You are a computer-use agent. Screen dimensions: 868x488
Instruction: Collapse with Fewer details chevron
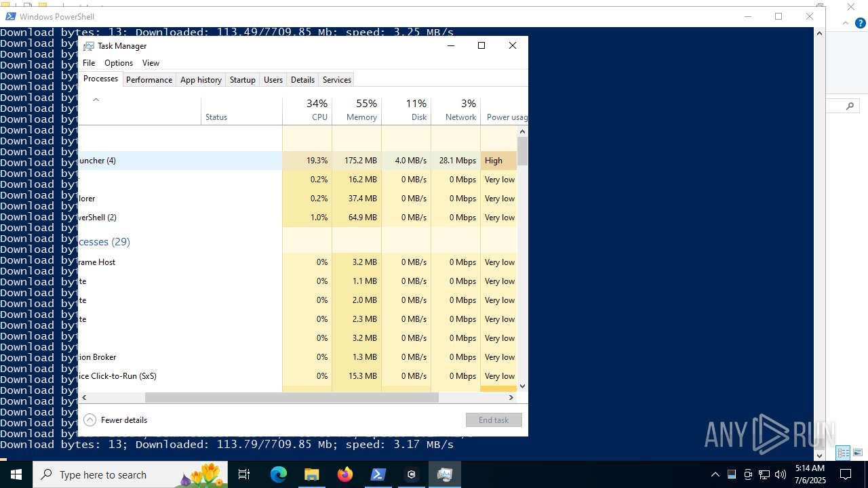(90, 420)
